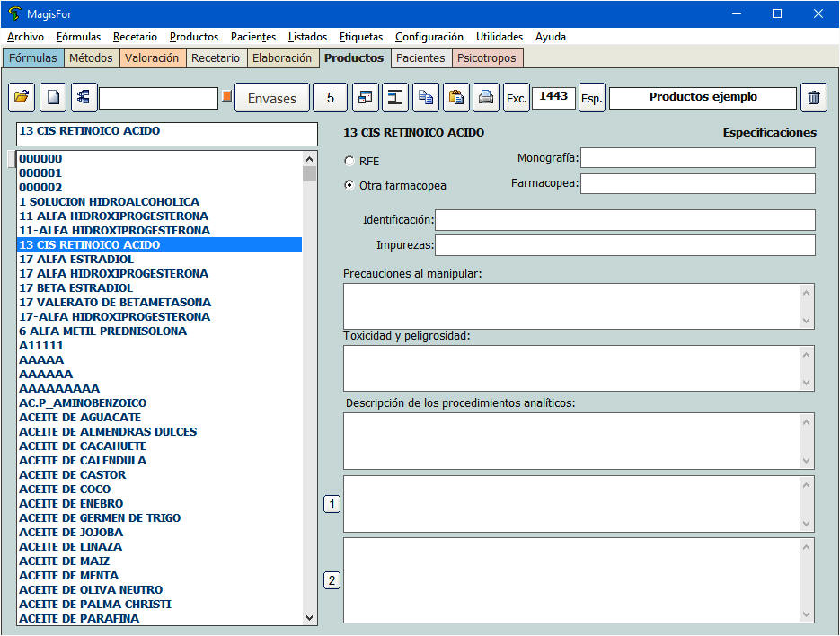Click the button labeled 5
Image resolution: width=840 pixels, height=636 pixels.
330,98
